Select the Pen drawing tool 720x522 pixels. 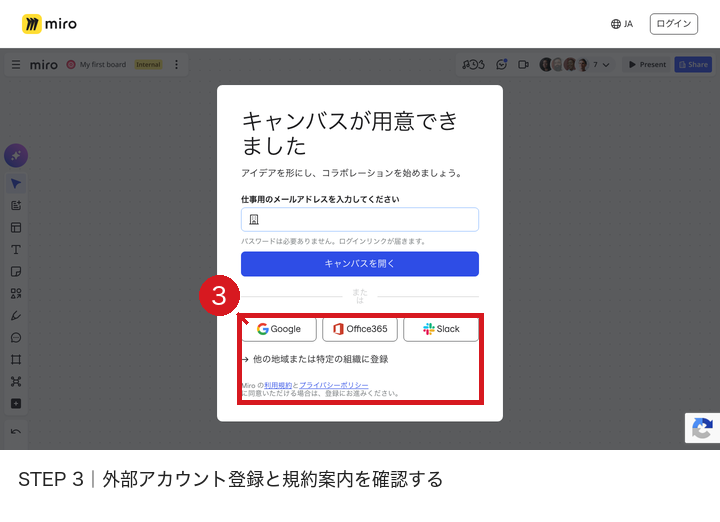coord(16,315)
